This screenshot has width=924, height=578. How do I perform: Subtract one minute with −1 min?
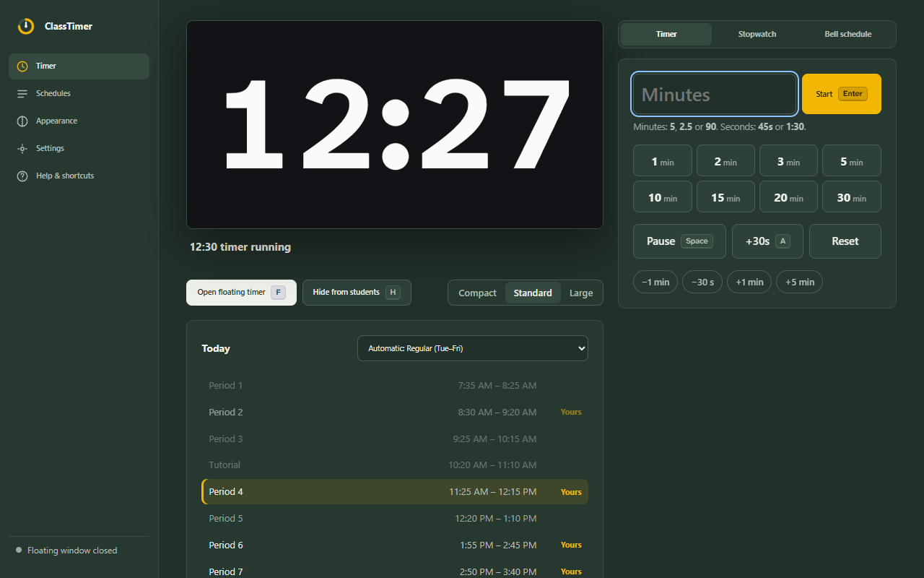tap(655, 282)
